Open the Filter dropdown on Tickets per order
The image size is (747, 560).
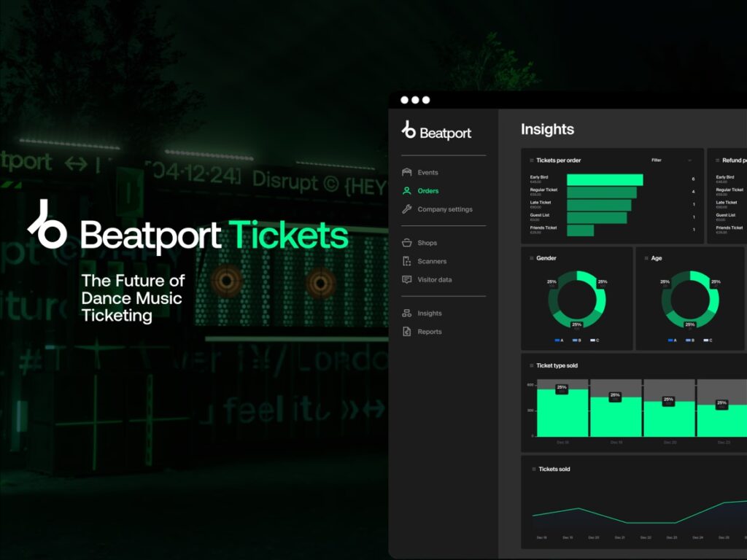(689, 160)
